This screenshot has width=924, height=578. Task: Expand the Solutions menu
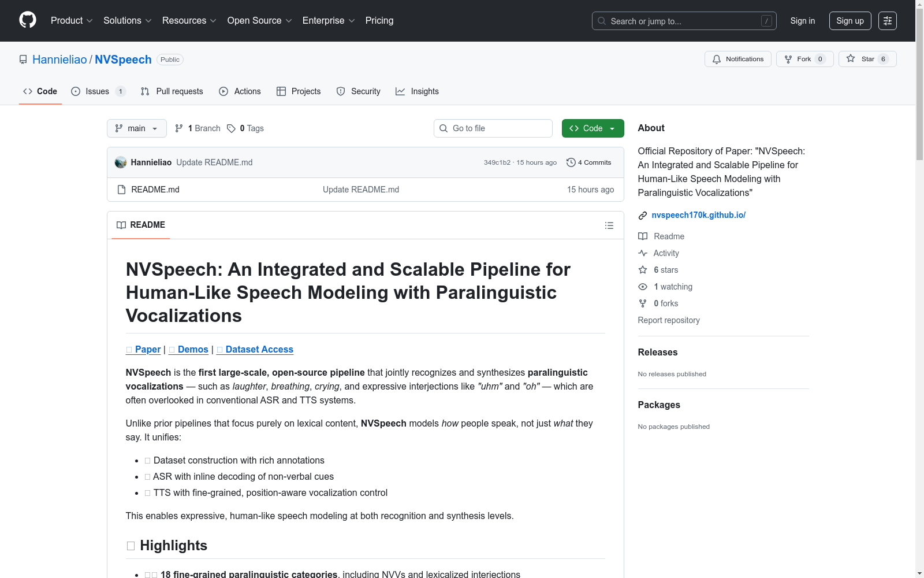(x=128, y=21)
